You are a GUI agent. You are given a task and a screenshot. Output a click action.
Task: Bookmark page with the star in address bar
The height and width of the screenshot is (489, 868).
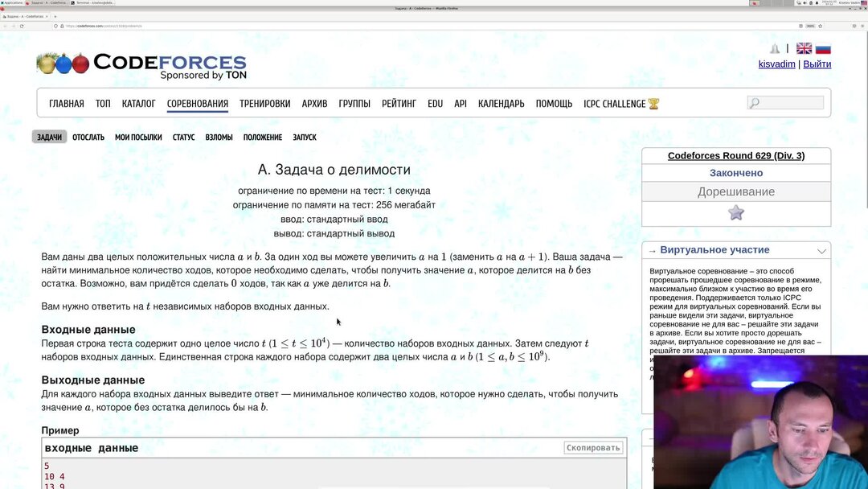pyautogui.click(x=821, y=26)
